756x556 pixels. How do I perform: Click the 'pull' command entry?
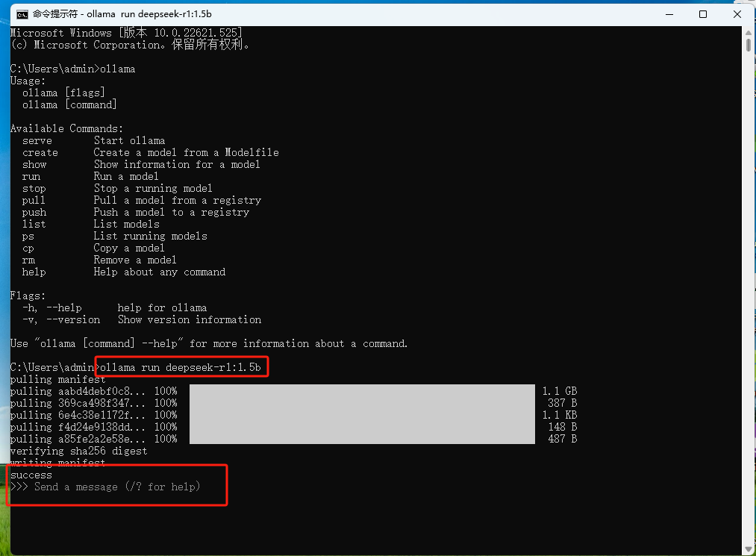[x=34, y=200]
